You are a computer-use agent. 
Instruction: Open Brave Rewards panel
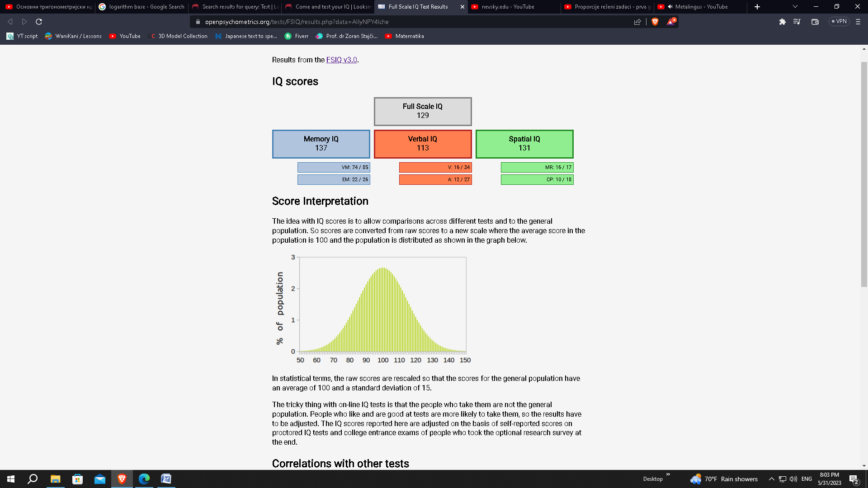pos(670,21)
